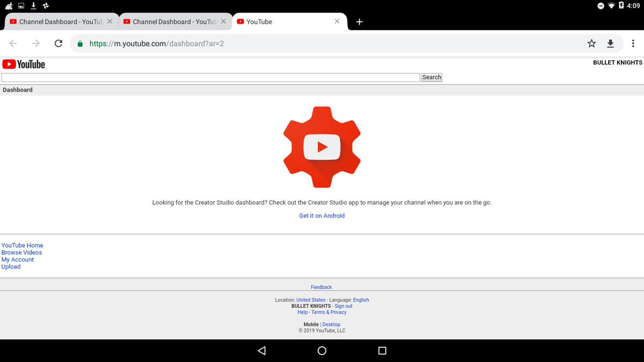The image size is (644, 362).
Task: Tap the battery icon in status bar
Action: [620, 5]
